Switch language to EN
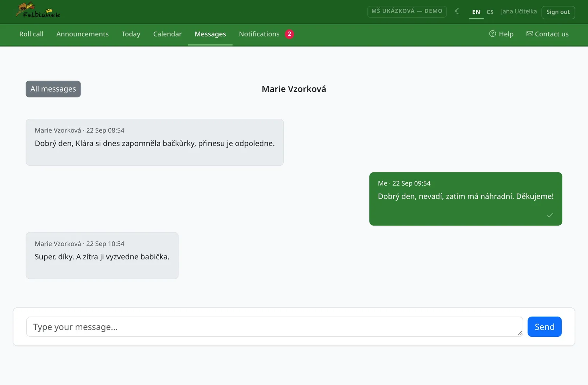 pos(476,12)
